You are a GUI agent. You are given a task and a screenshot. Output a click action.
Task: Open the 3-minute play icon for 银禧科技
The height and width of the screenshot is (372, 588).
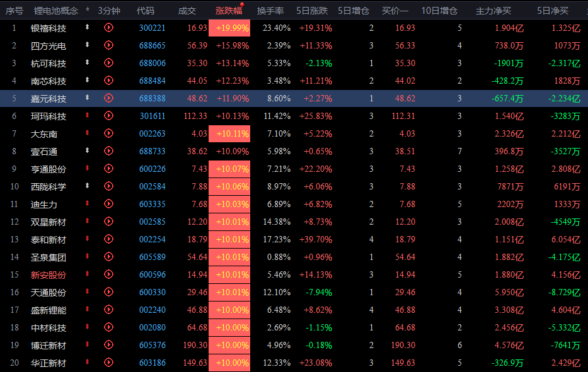tap(108, 27)
